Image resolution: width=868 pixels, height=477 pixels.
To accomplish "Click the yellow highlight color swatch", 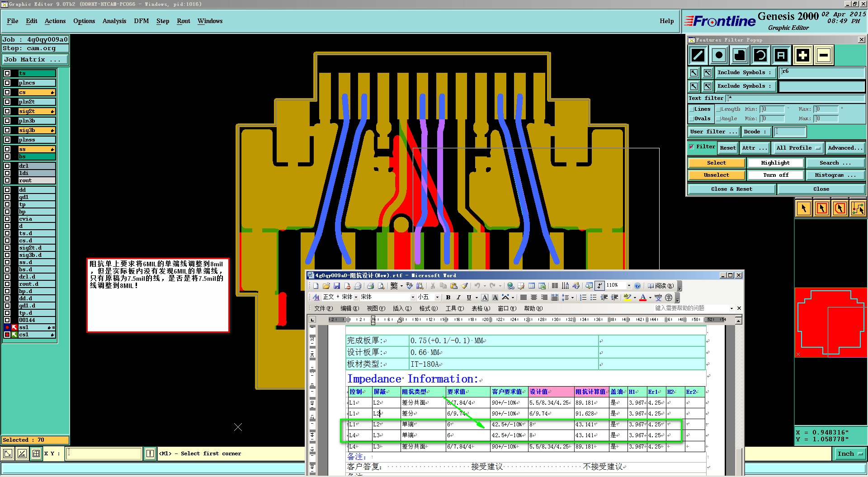I will tap(627, 297).
